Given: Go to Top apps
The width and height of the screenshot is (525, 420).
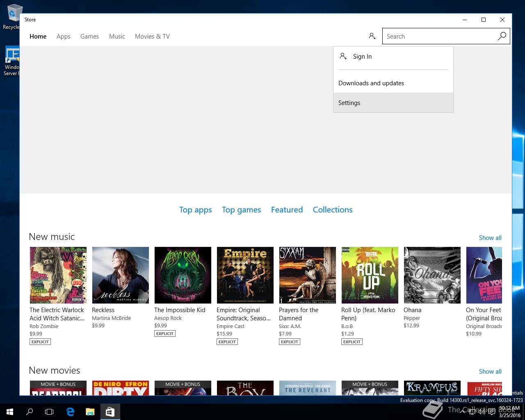Looking at the screenshot, I should [x=195, y=210].
